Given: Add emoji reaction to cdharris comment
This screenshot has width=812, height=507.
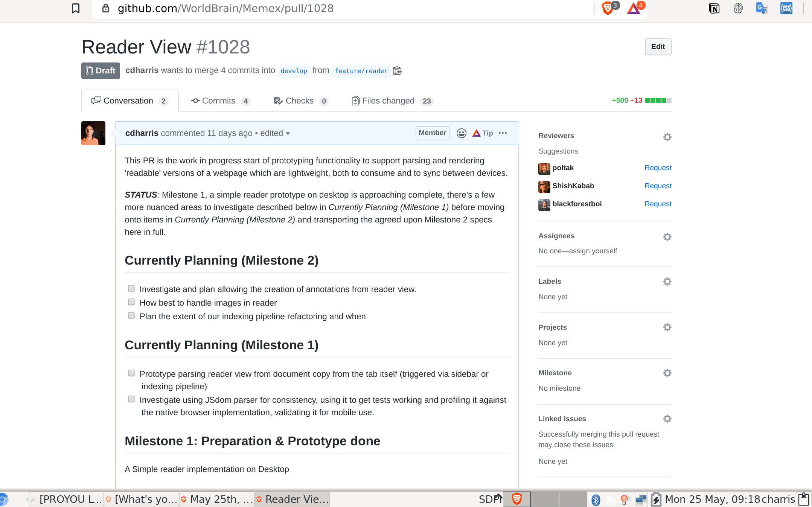Looking at the screenshot, I should coord(461,133).
